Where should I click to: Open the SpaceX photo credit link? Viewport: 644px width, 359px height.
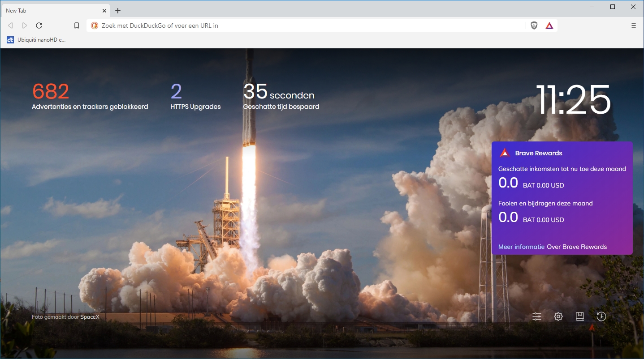(x=90, y=317)
